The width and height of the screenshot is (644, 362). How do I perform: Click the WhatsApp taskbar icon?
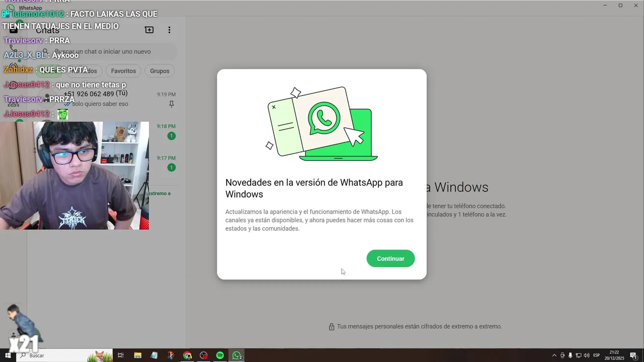(236, 355)
